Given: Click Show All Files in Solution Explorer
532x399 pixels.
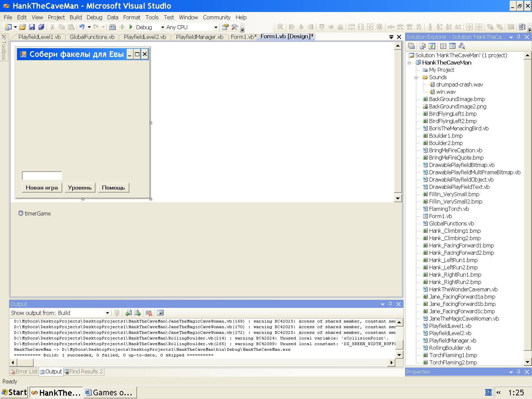Looking at the screenshot, I should (422, 46).
